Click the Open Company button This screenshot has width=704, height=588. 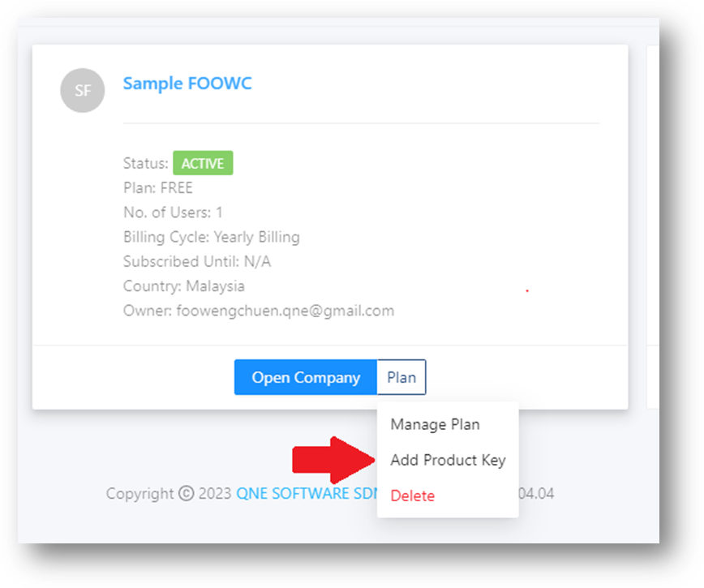click(x=306, y=377)
